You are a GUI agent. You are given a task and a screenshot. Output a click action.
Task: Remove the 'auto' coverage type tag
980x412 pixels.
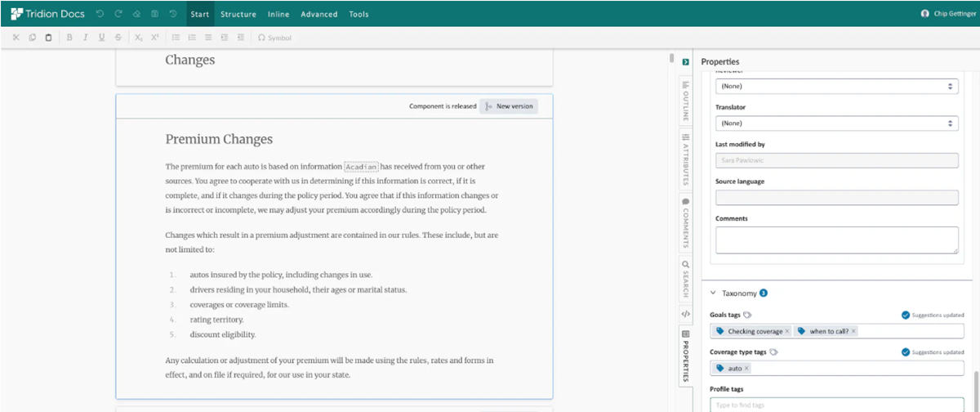pos(746,369)
